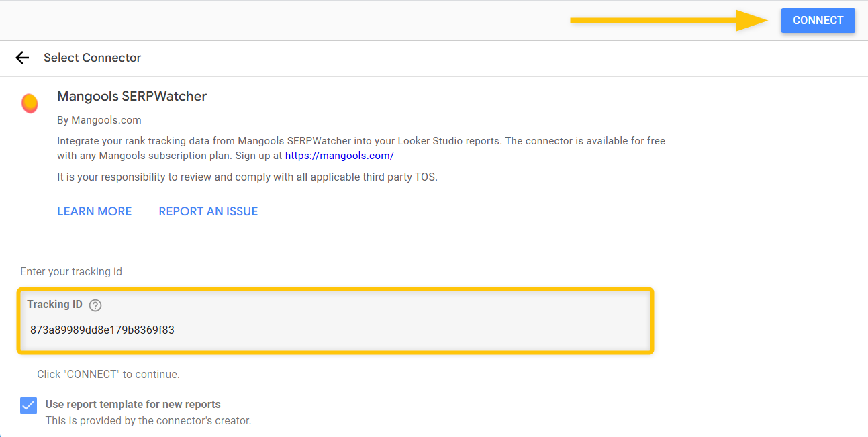Click the 'Click CONNECT to continue' hint
The height and width of the screenshot is (437, 868).
click(x=108, y=375)
